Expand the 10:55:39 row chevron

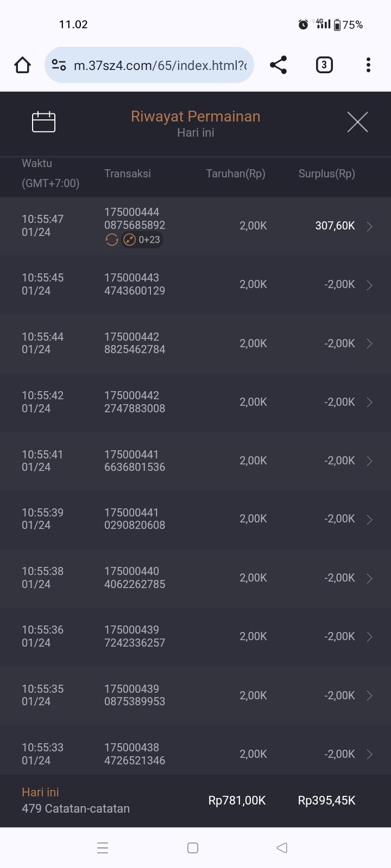tap(369, 519)
